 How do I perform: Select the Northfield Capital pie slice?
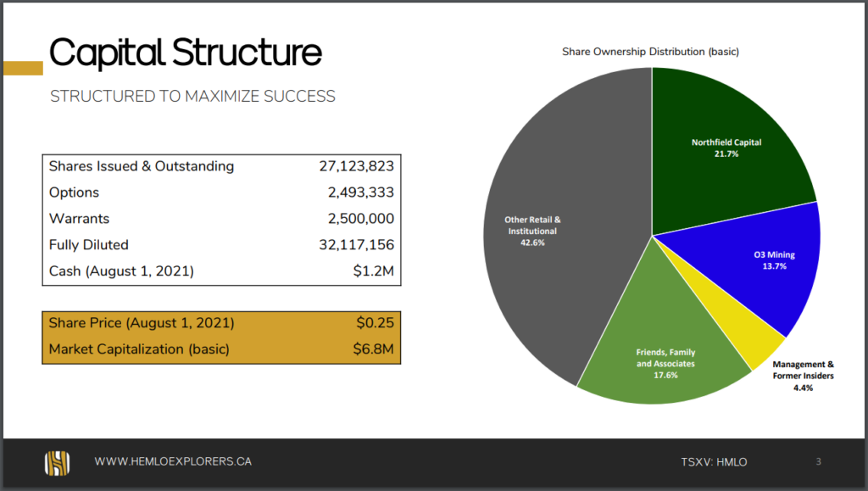pyautogui.click(x=726, y=149)
